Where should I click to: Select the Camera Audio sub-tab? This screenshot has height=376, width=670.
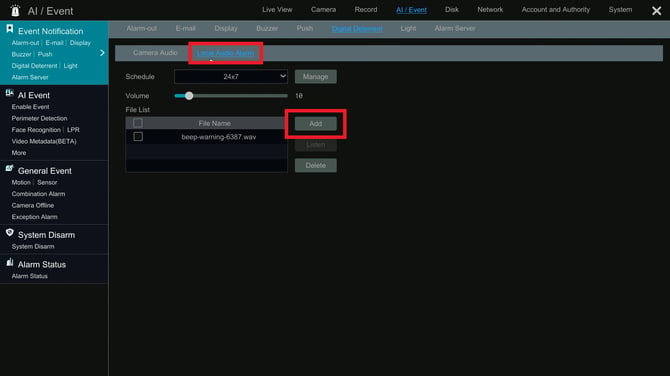[x=155, y=53]
